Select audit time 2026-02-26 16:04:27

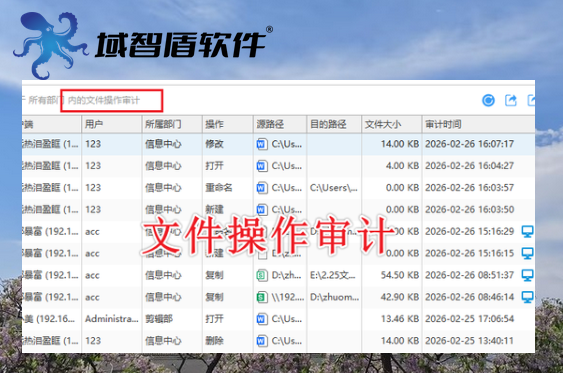[470, 166]
